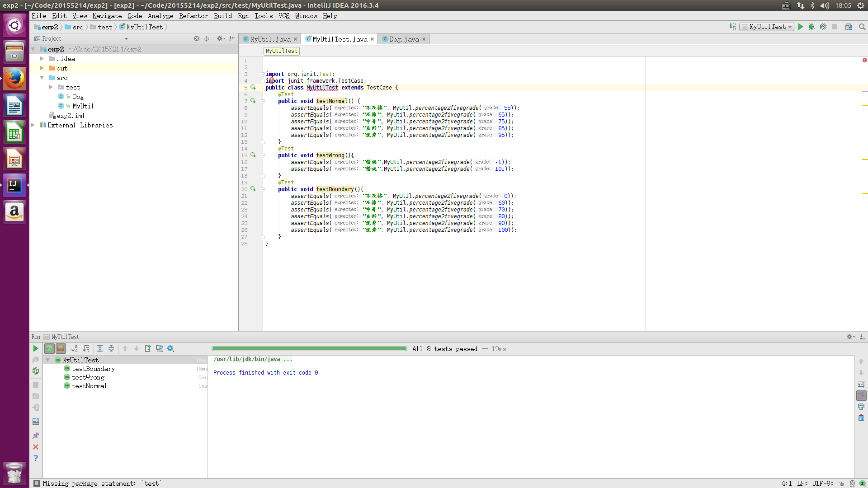Click scroll from source icon in Project panel
868x488 pixels.
point(197,39)
